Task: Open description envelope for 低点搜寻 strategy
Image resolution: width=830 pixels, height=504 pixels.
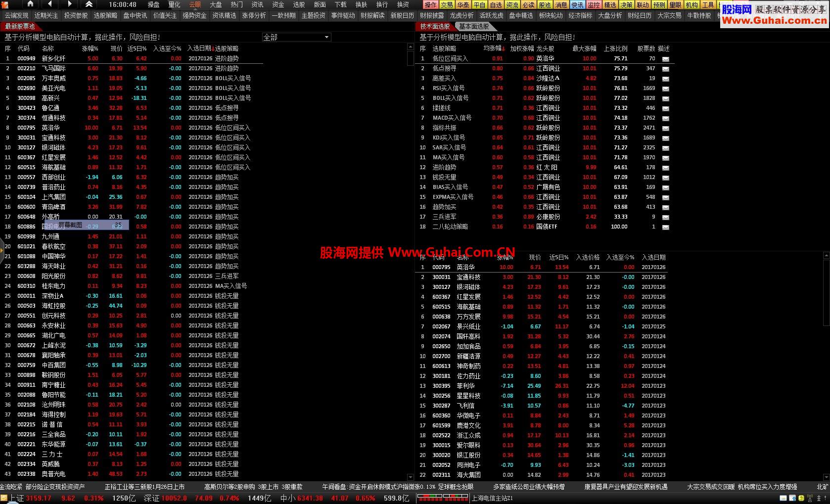Action: click(x=665, y=69)
